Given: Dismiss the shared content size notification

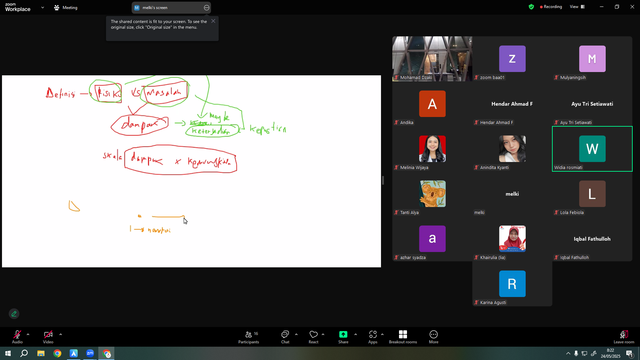Looking at the screenshot, I should pos(213,21).
